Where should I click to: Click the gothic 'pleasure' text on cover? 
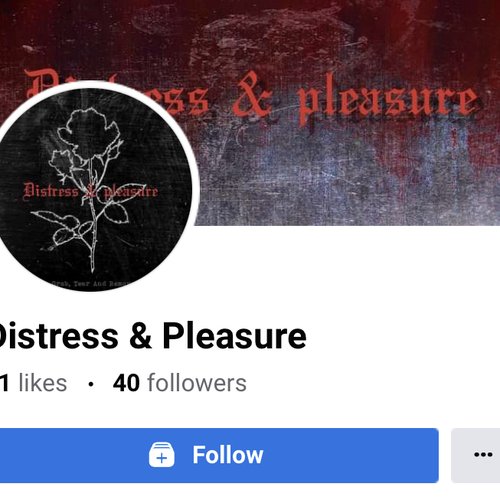point(388,98)
